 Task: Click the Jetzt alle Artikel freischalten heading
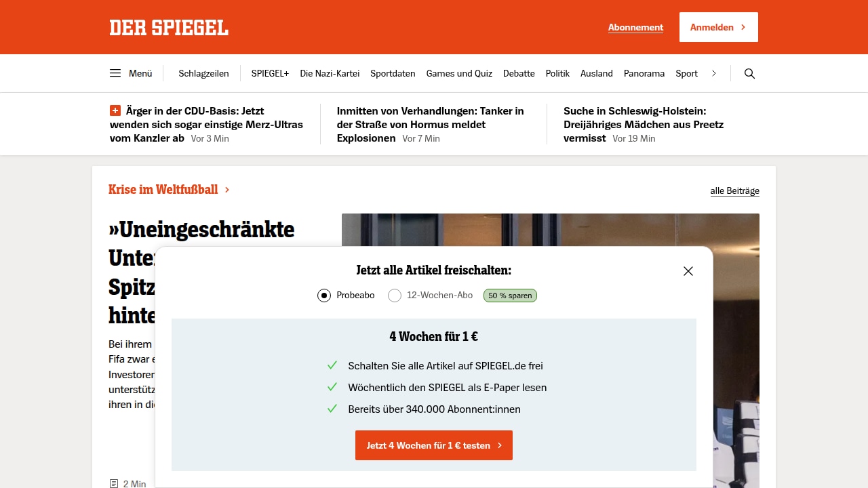coord(434,270)
